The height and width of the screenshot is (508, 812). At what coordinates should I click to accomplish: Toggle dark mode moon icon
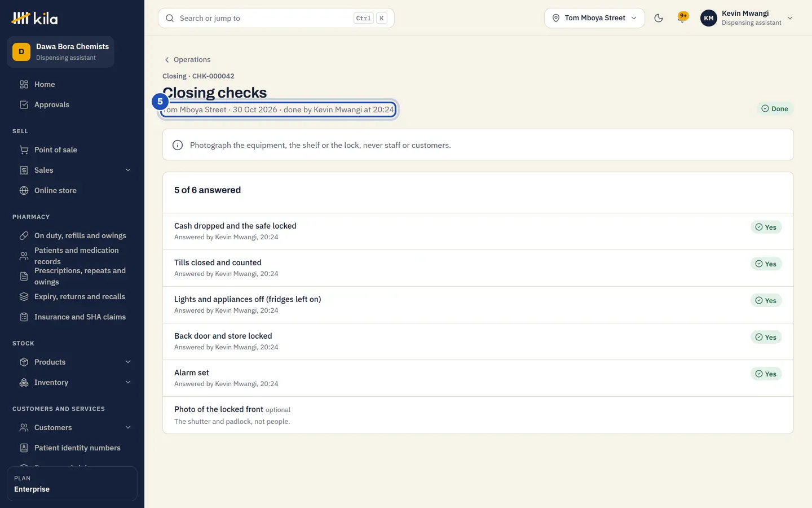click(658, 18)
